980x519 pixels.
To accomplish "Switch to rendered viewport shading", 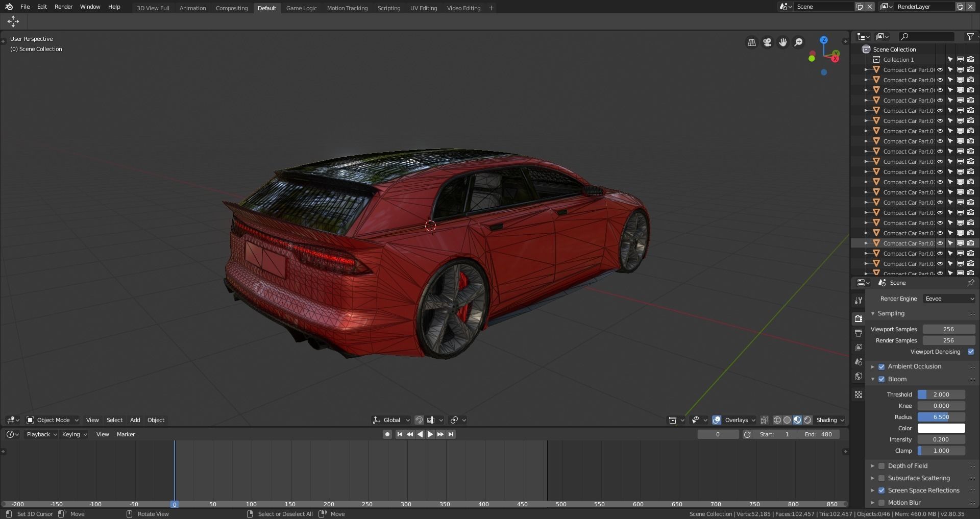I will pyautogui.click(x=807, y=420).
